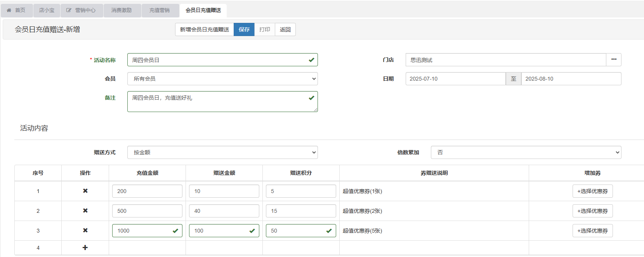Click 新增会员日充值赠送 button
Screen dimensions: 644x257
[204, 29]
